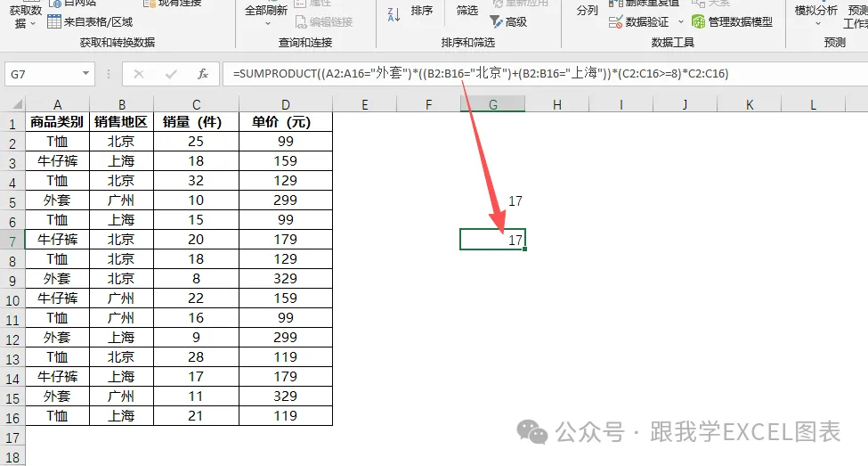Click cell D5 with value 299
Image resolution: width=868 pixels, height=466 pixels.
286,200
